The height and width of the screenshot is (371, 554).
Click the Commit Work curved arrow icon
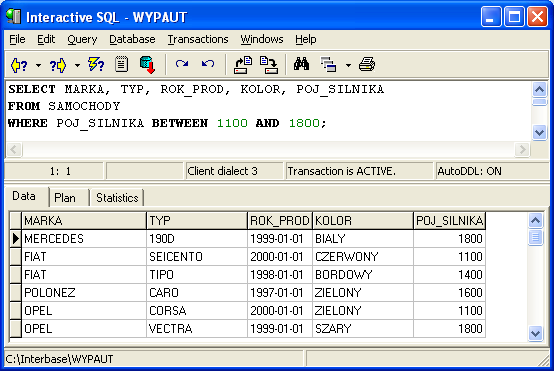[x=182, y=64]
